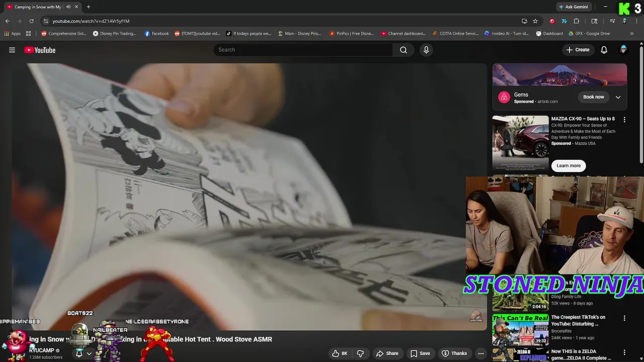
Task: Open options for Creepiest TikTok's video
Action: point(624,318)
